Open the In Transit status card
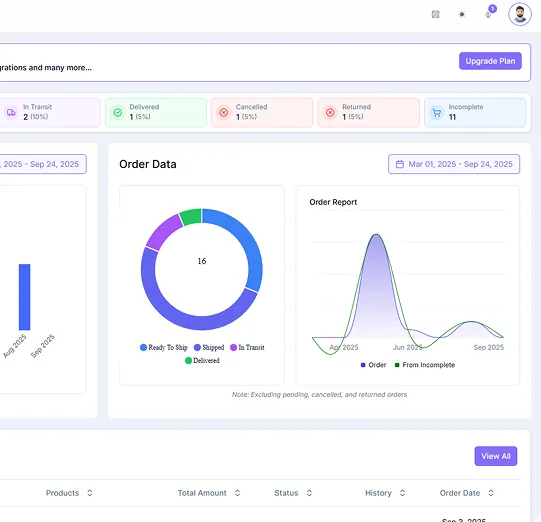This screenshot has height=522, width=541. 50,112
